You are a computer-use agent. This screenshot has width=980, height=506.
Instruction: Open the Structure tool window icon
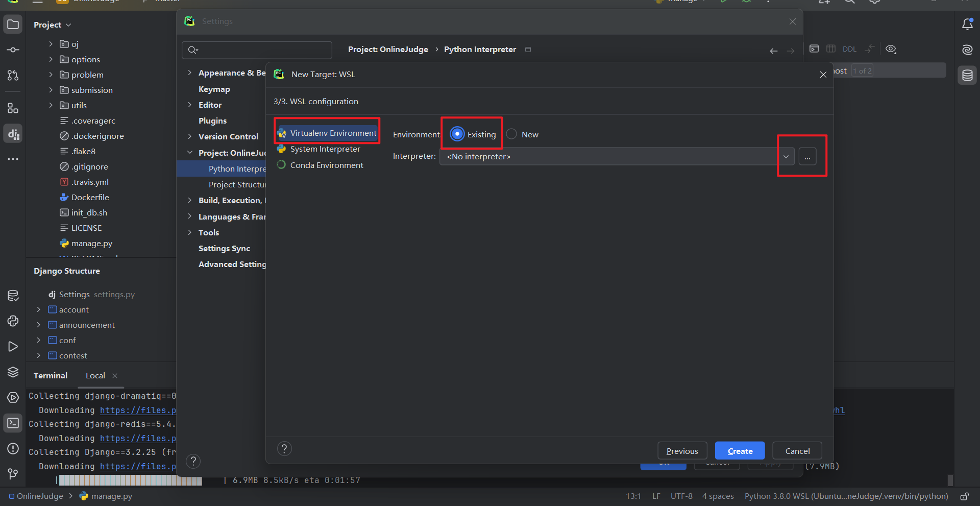[x=13, y=108]
